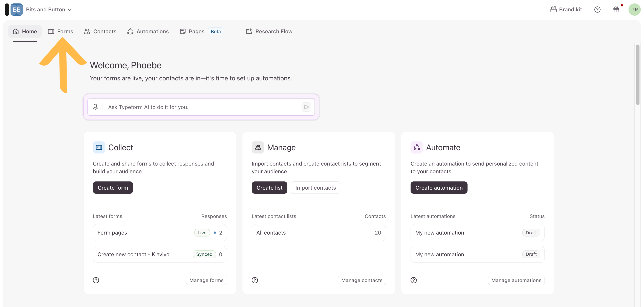Open the PR user avatar menu

tap(634, 9)
